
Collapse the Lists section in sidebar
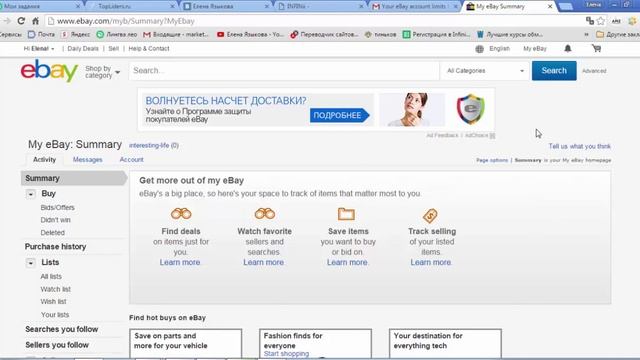(x=31, y=263)
